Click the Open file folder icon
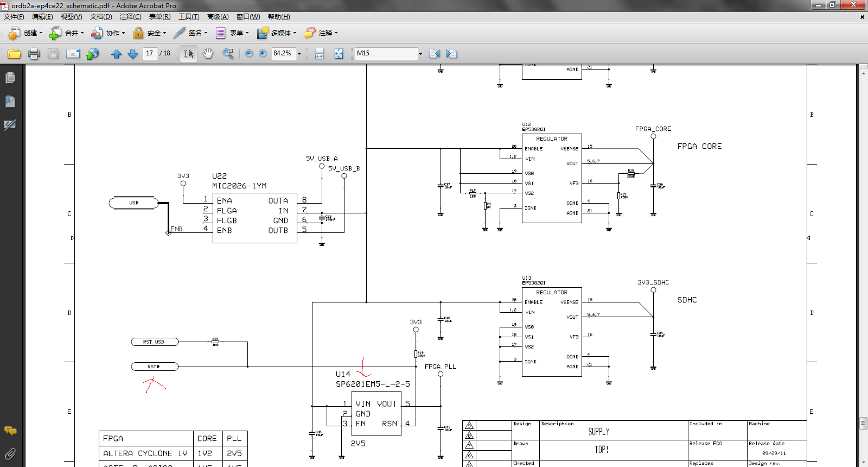 15,54
